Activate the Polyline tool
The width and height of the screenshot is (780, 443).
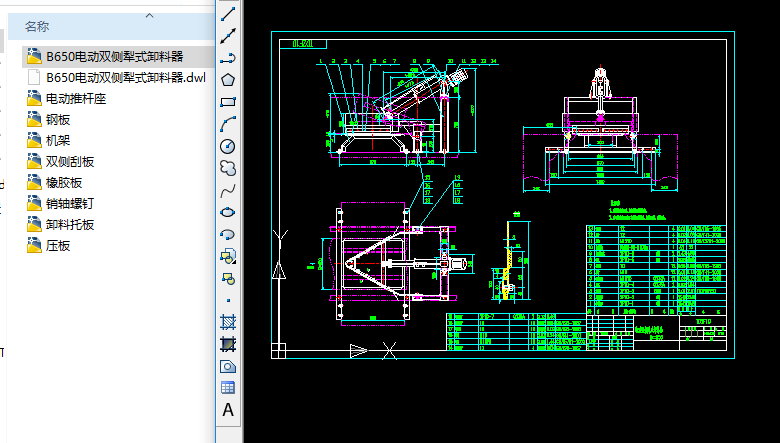click(x=228, y=57)
